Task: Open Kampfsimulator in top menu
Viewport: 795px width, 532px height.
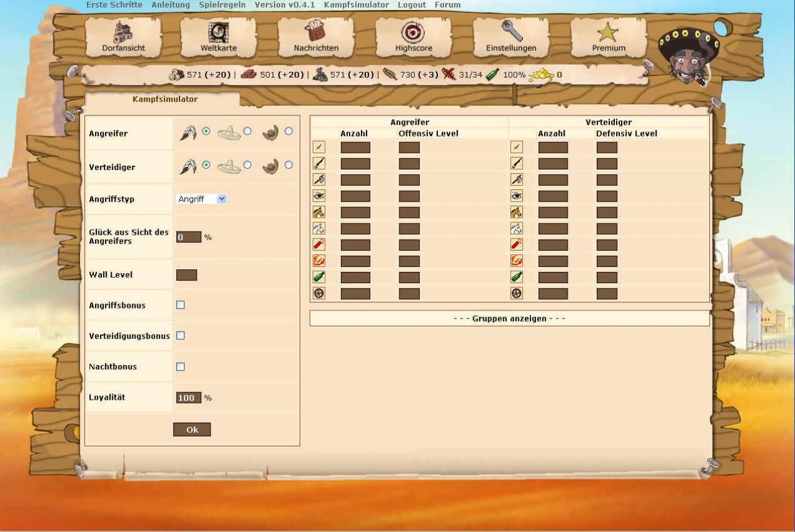Action: tap(357, 4)
